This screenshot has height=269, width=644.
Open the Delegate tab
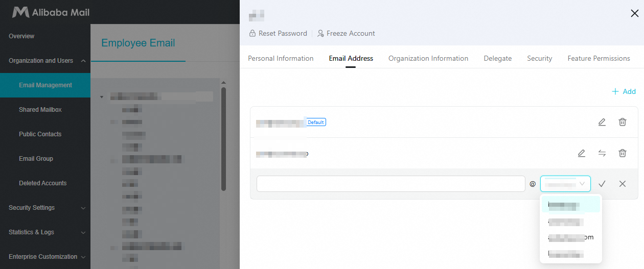point(498,59)
